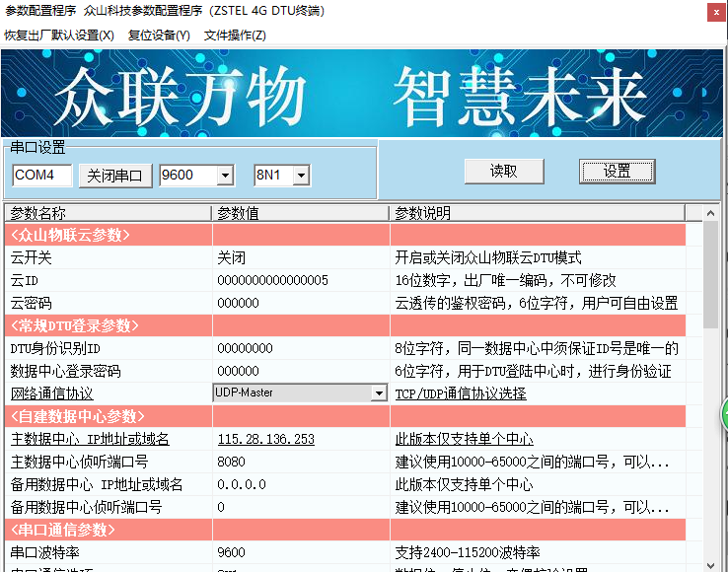Screen dimensions: 728x572
Task: Click the underlined 此版本仅支持单个中心 description
Action: (x=464, y=439)
